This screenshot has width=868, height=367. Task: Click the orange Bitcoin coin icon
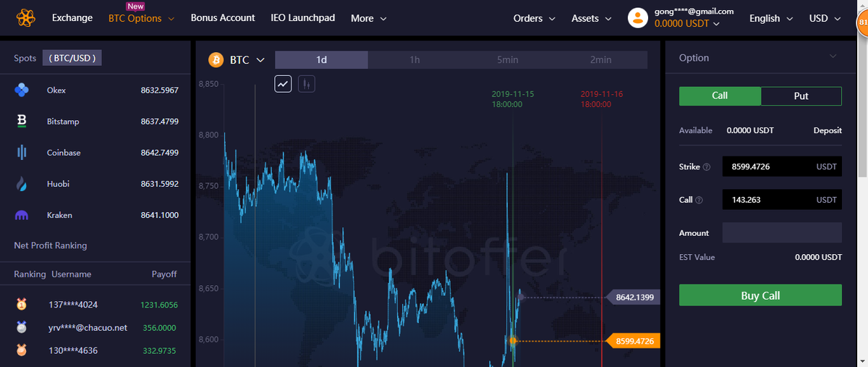tap(216, 60)
